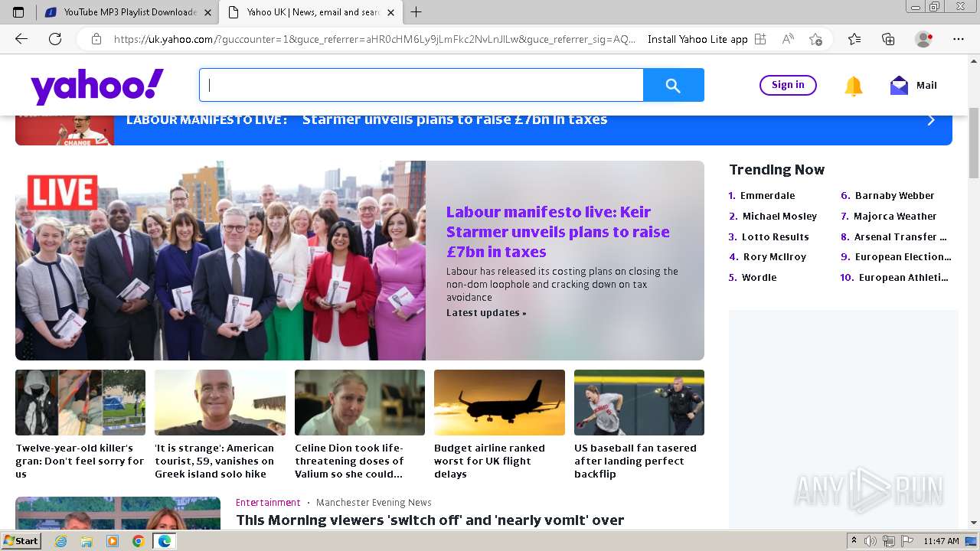
Task: Click the Sign in button
Action: [x=788, y=85]
